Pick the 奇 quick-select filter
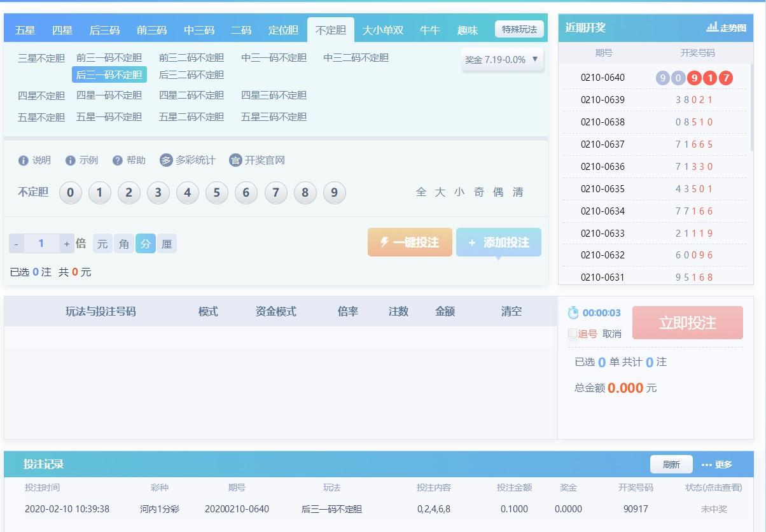766x532 pixels. point(479,192)
